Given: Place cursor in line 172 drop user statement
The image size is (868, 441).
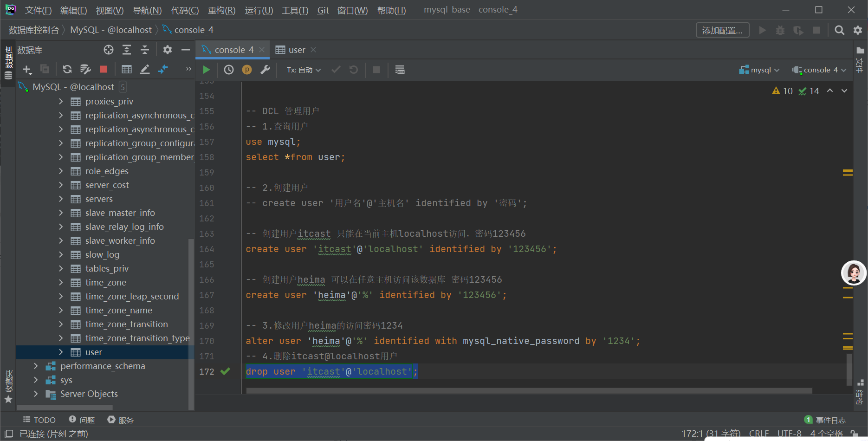Looking at the screenshot, I should [x=331, y=371].
